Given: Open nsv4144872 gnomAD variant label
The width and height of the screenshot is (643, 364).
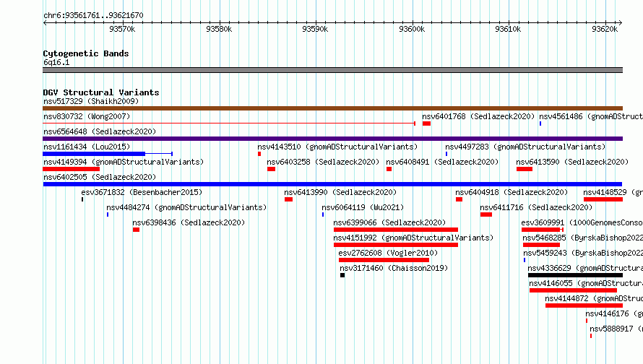Looking at the screenshot, I should click(594, 298).
